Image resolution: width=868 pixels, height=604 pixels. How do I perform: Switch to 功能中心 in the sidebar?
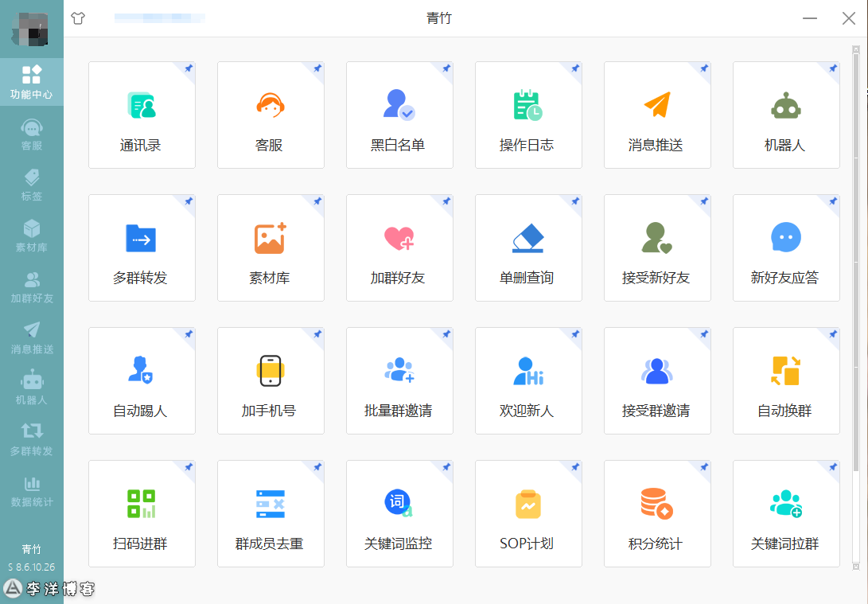tap(31, 82)
